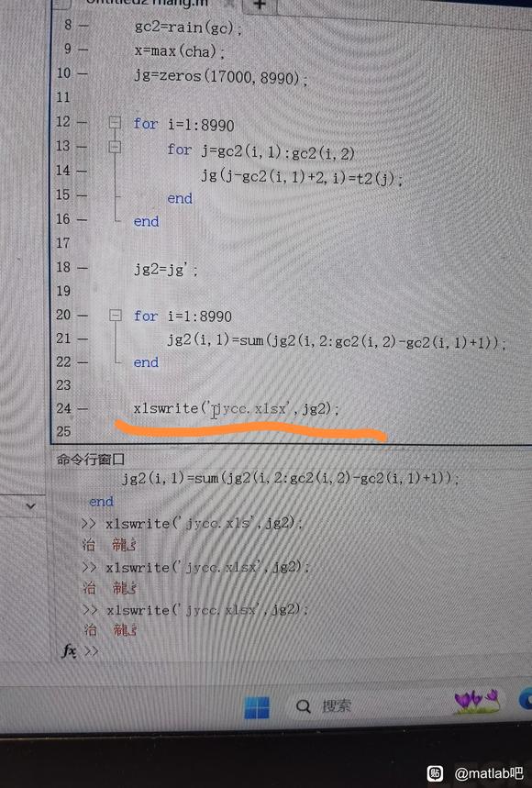The image size is (532, 788).
Task: Set breakpoint dash on line 18
Action: tap(83, 269)
